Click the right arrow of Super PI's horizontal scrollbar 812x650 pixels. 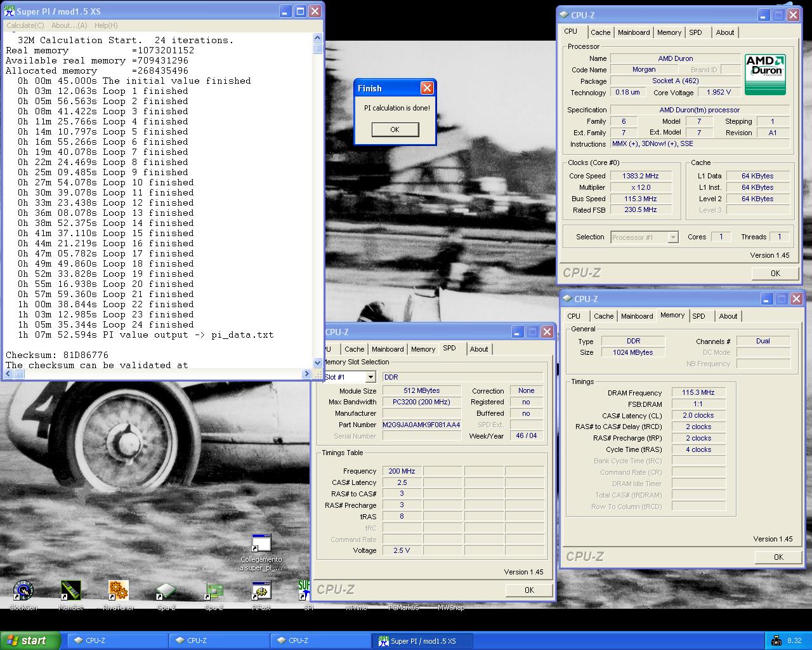tap(307, 374)
